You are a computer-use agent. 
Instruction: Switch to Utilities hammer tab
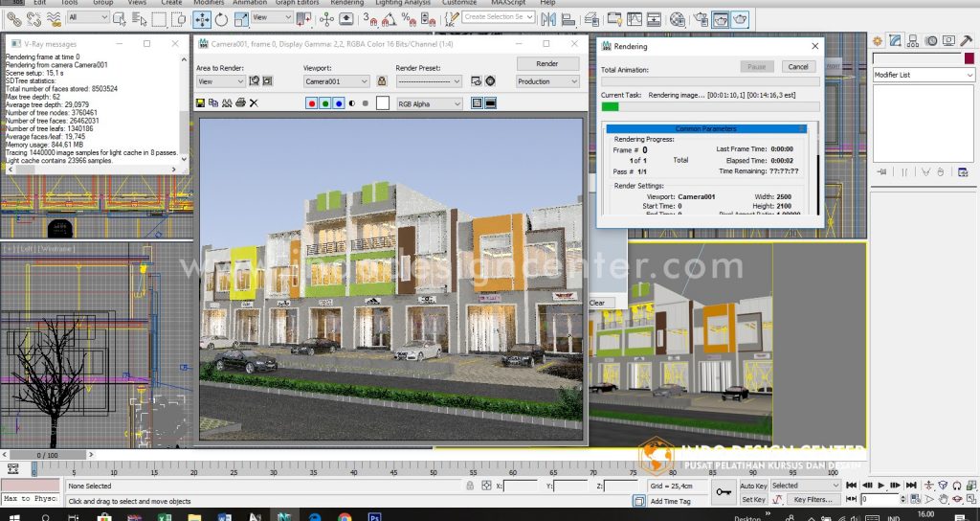coord(967,41)
